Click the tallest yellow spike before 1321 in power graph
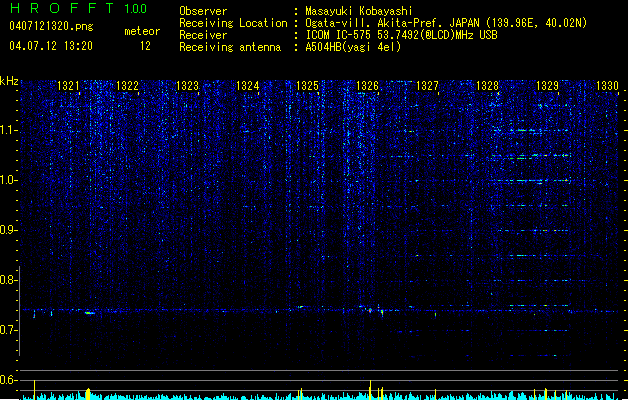The height and width of the screenshot is (400, 629). 34,390
